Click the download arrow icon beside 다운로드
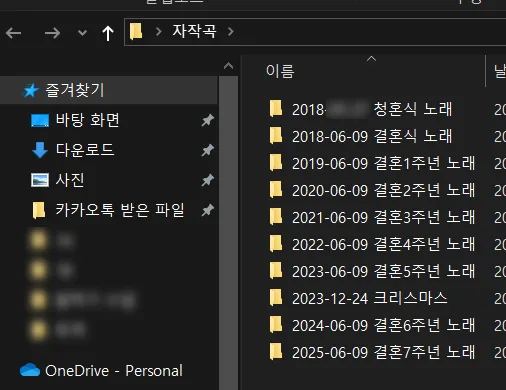The width and height of the screenshot is (506, 390). coord(40,150)
